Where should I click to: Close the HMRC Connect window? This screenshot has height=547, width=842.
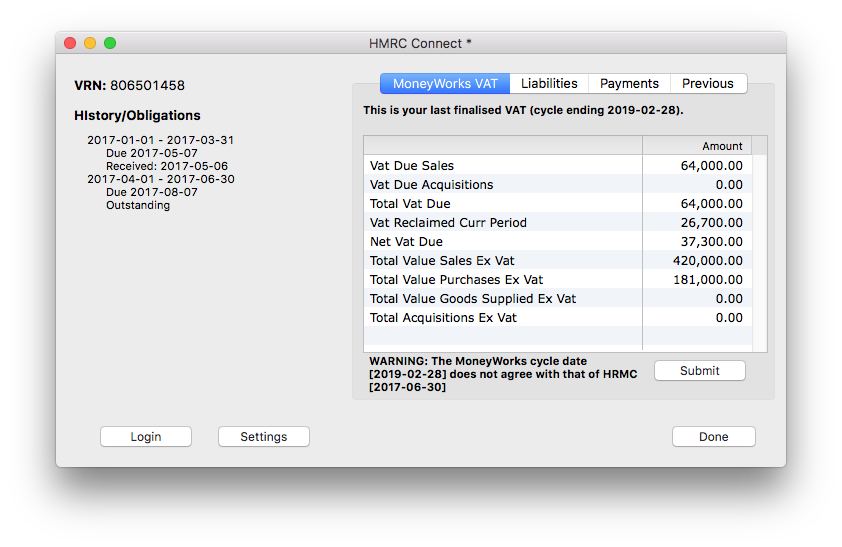tap(70, 43)
